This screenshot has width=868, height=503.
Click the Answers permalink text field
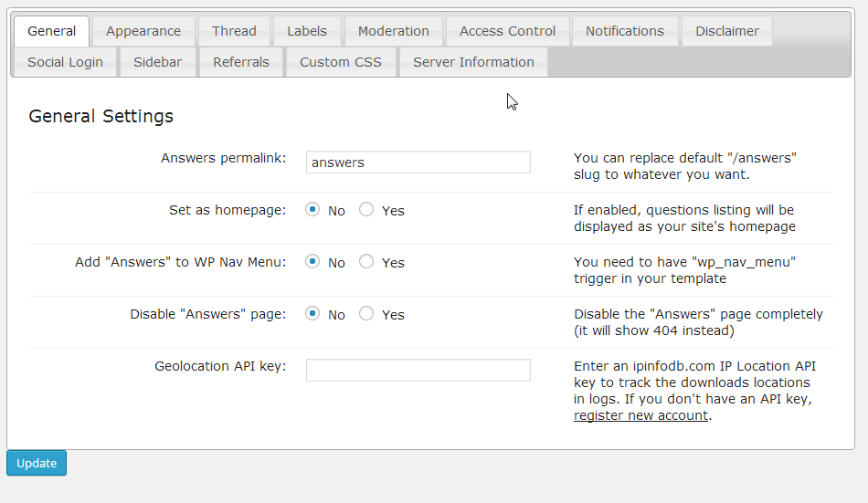pyautogui.click(x=418, y=162)
